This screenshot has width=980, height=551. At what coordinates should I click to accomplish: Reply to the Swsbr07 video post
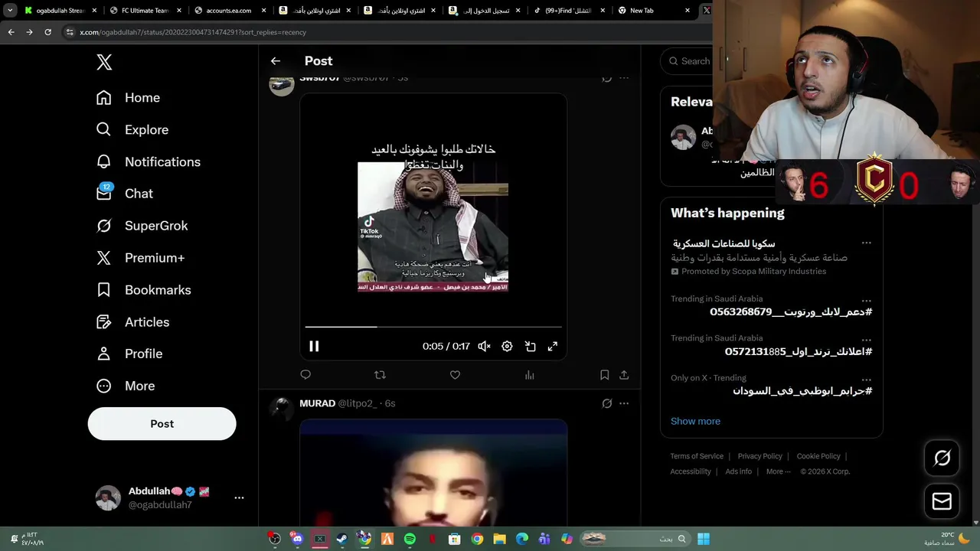coord(305,375)
